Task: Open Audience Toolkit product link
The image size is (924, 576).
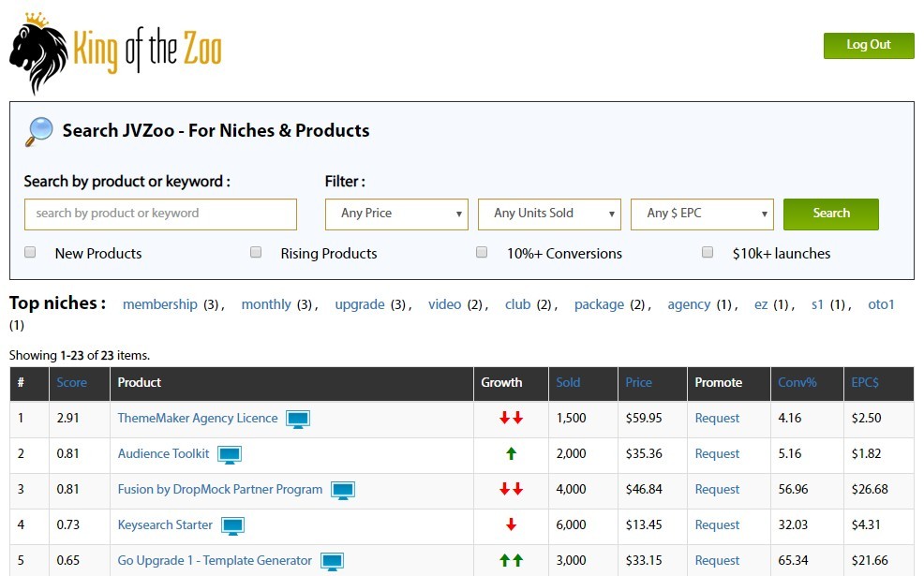Action: click(x=163, y=453)
